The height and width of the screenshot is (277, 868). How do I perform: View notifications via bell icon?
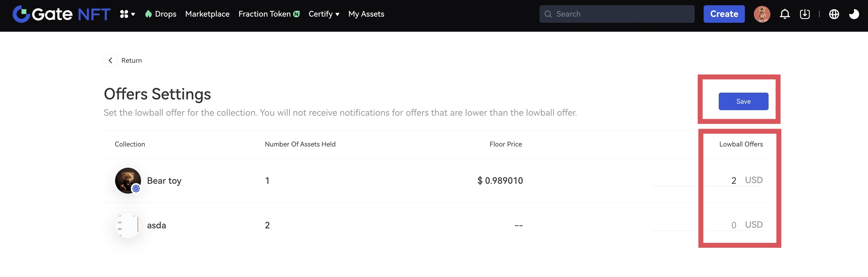click(785, 14)
